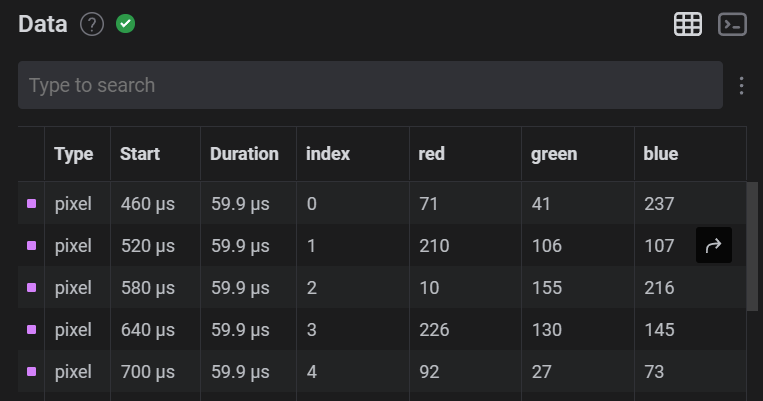Open the three-dot options menu beside search
Screen dimensions: 763x401
coord(741,86)
